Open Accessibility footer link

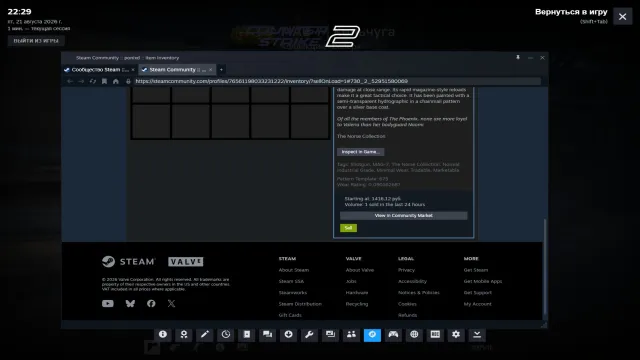click(412, 281)
